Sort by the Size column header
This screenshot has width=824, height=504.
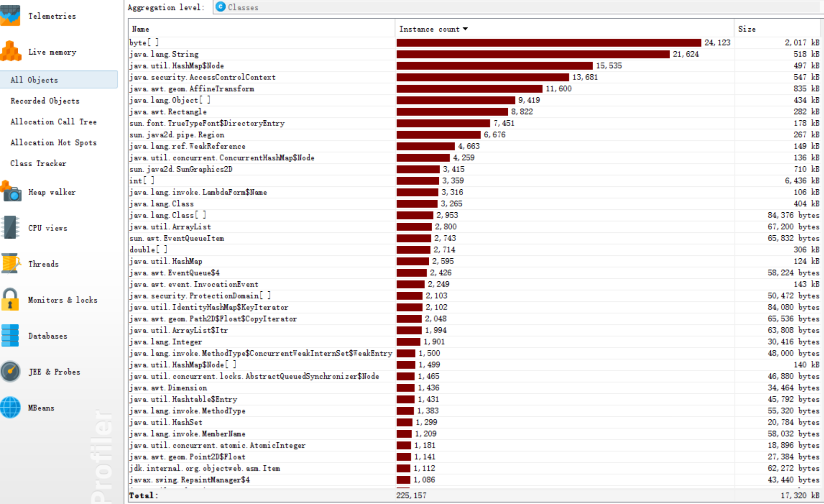[778, 29]
